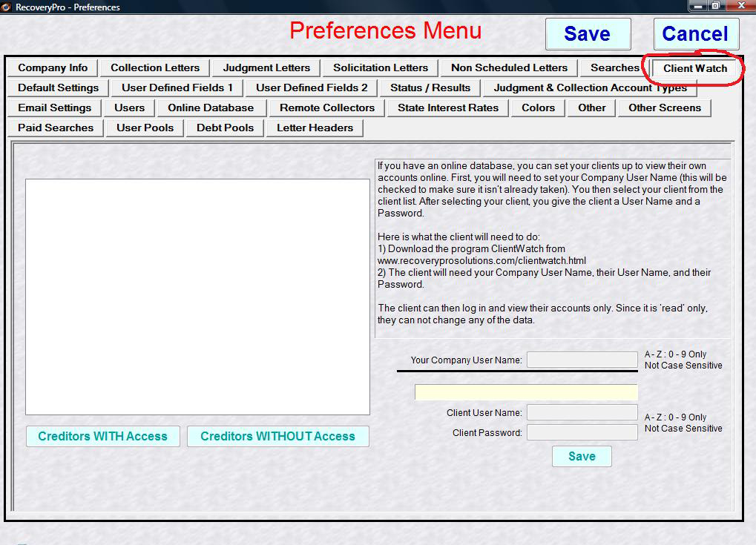The image size is (756, 545).
Task: Click the small Save button under Client Password
Action: click(582, 456)
